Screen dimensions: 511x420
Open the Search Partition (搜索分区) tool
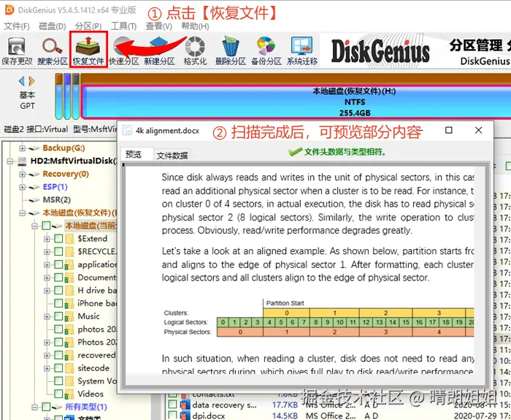(52, 47)
